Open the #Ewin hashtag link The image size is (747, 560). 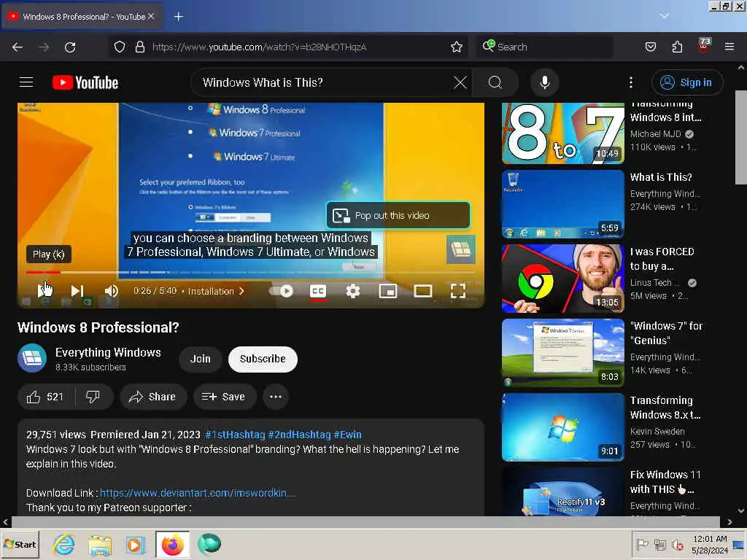tap(347, 435)
